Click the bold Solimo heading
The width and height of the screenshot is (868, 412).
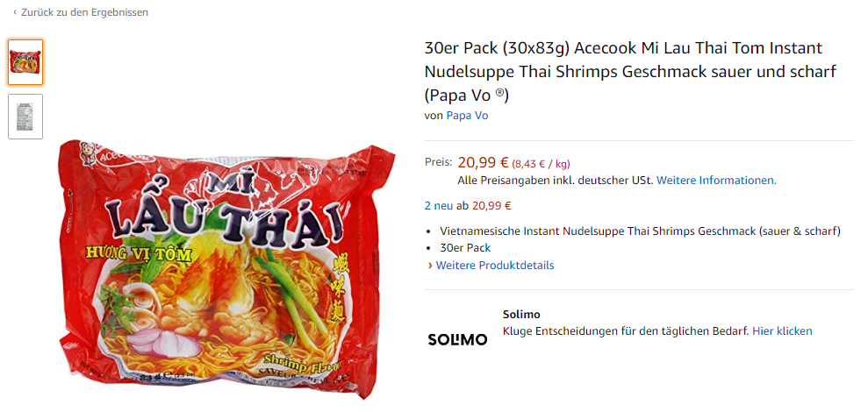click(521, 314)
